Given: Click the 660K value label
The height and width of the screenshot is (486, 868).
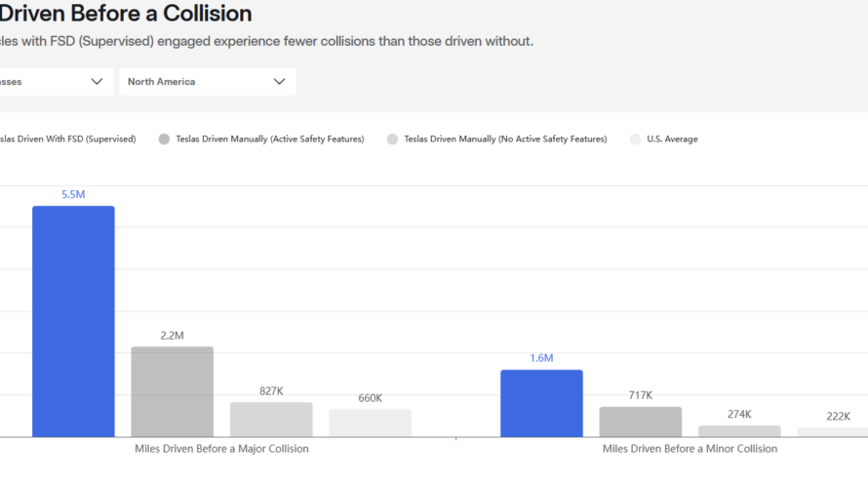Looking at the screenshot, I should (371, 398).
